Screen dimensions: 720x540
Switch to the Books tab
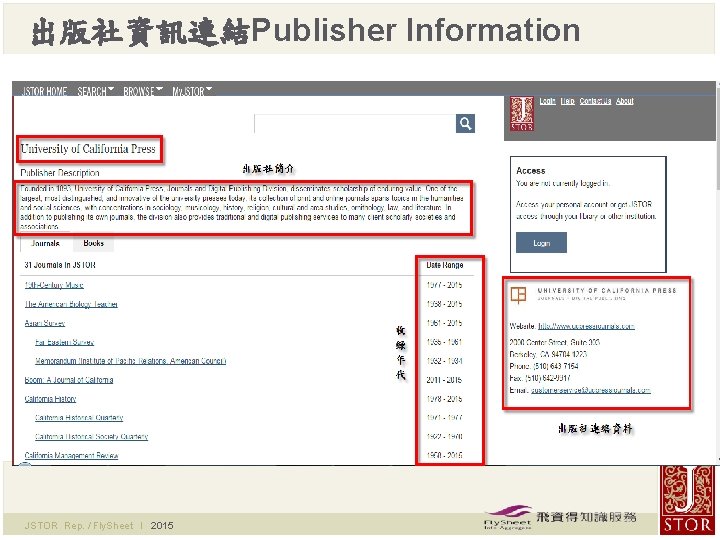pos(94,243)
